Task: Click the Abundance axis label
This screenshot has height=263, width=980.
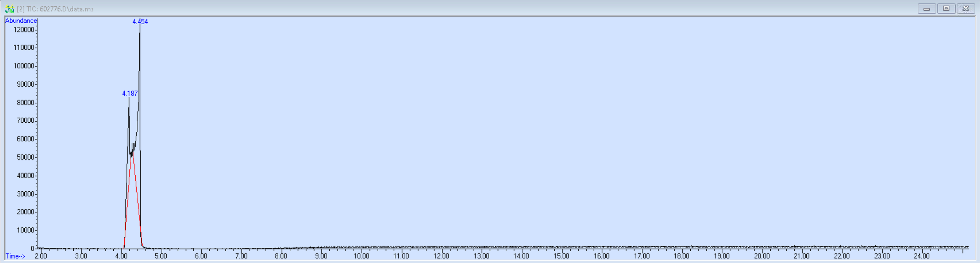Action: [x=21, y=21]
